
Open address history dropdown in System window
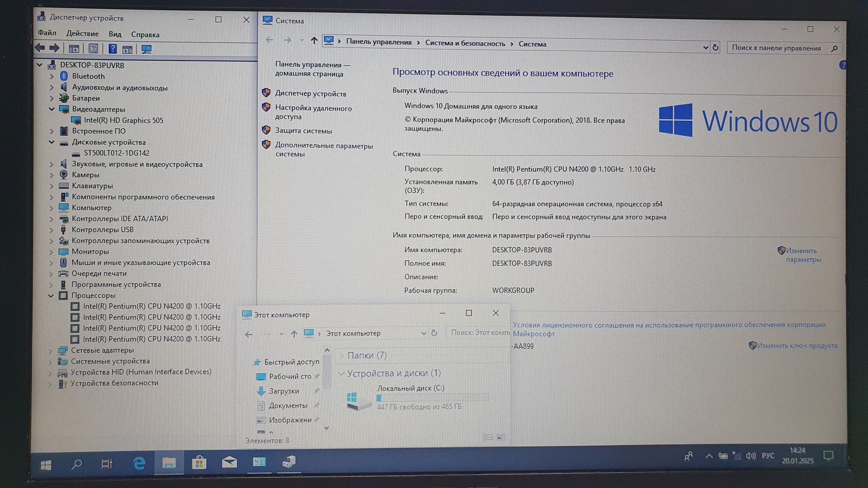[705, 47]
